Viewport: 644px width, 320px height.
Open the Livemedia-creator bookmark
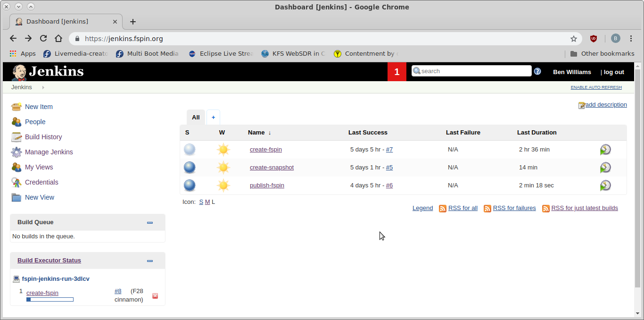tap(76, 54)
